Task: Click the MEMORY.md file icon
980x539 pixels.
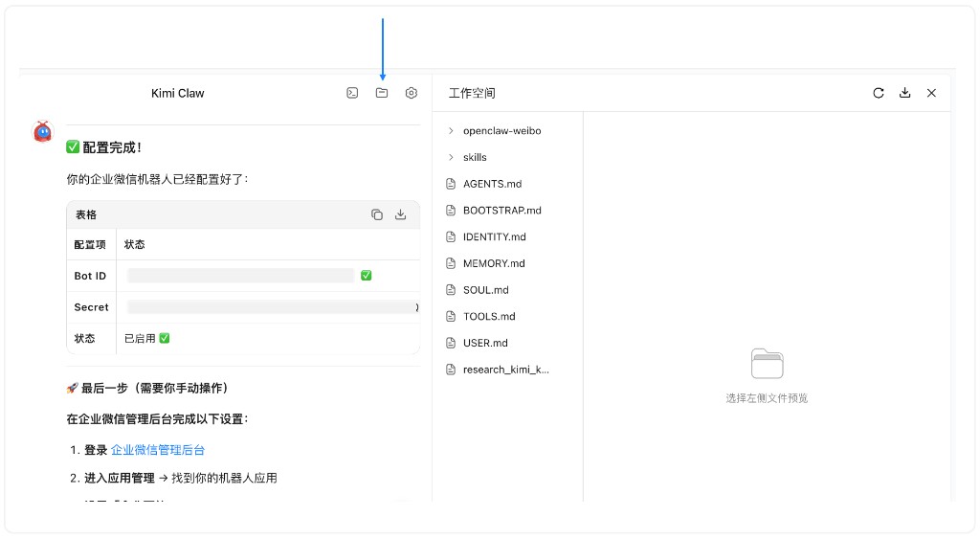Action: coord(451,263)
